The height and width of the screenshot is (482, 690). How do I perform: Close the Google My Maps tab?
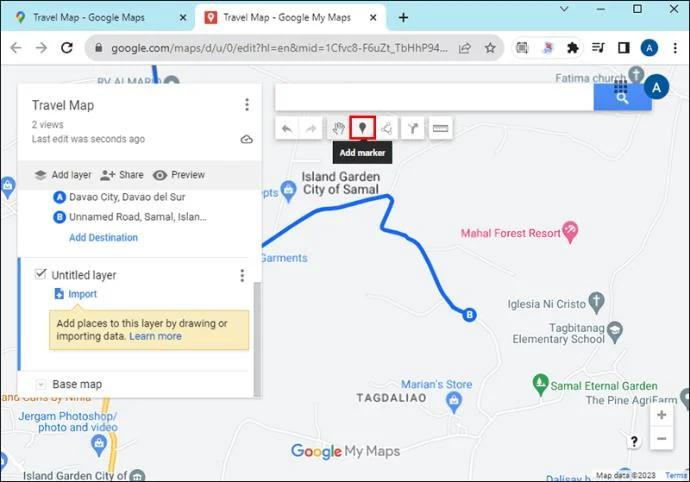(x=373, y=18)
